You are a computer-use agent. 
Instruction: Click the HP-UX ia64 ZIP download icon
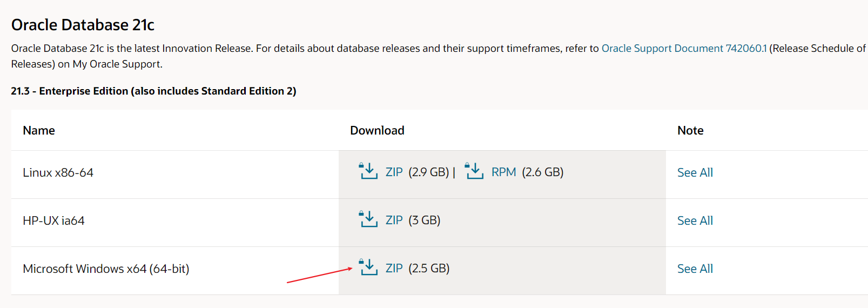368,219
